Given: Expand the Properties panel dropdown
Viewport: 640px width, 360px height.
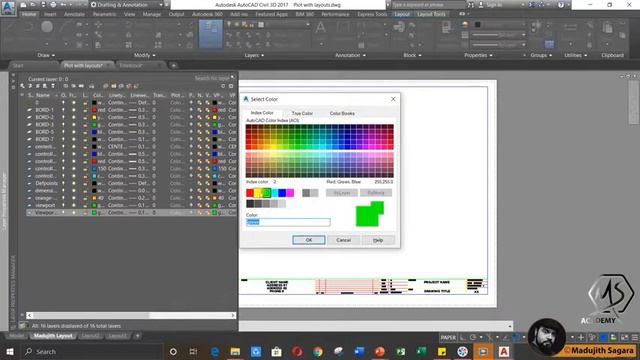Looking at the screenshot, I should [x=478, y=55].
